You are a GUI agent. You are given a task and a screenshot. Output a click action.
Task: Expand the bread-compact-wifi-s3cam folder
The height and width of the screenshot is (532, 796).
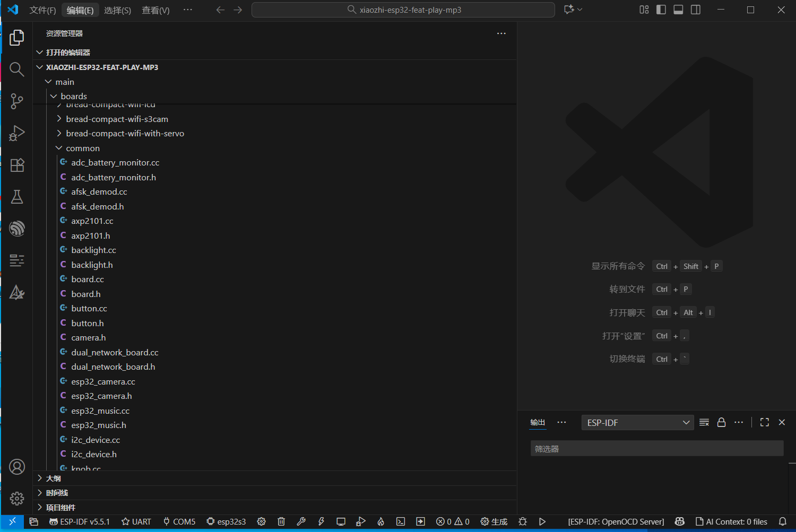pyautogui.click(x=117, y=119)
